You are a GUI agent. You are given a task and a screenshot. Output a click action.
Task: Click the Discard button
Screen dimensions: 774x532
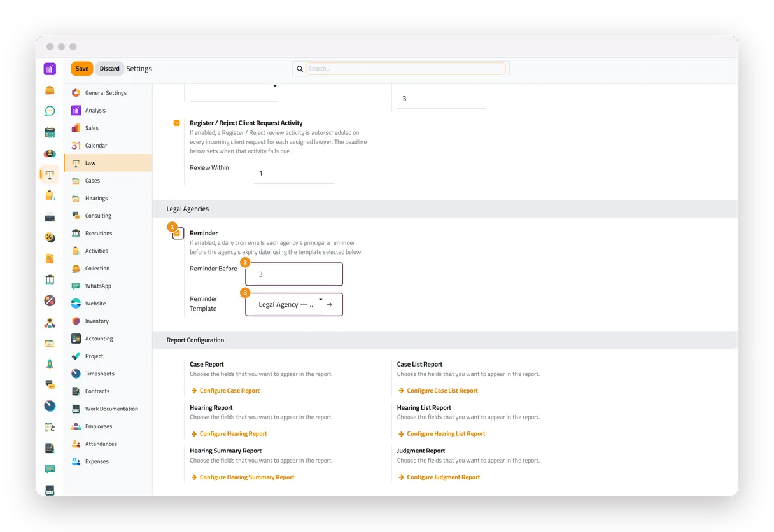point(109,69)
